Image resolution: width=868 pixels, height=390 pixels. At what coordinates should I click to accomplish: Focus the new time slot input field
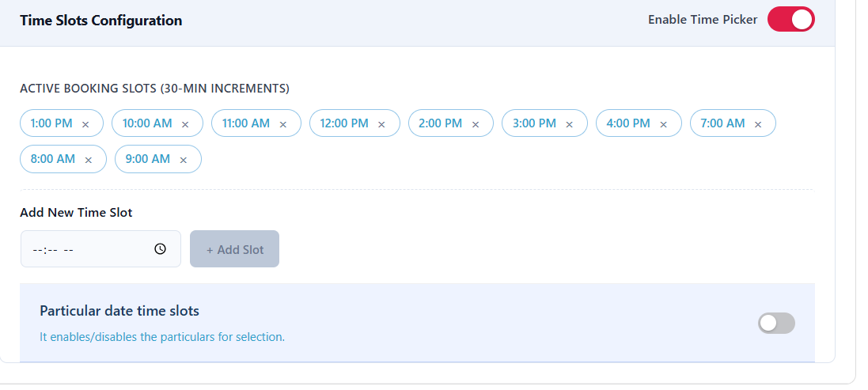pyautogui.click(x=100, y=249)
